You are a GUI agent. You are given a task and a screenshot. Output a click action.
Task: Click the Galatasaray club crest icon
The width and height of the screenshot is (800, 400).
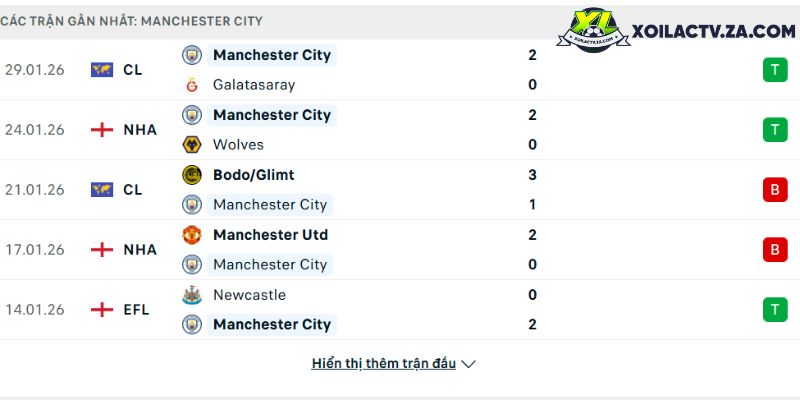(192, 85)
